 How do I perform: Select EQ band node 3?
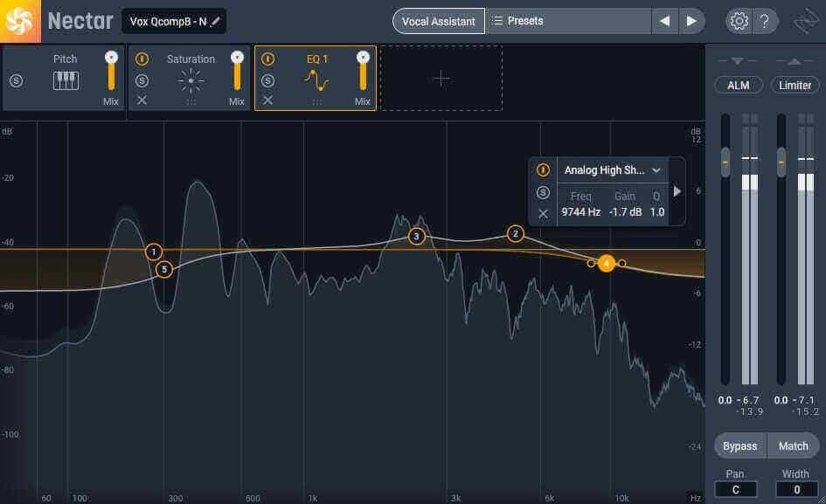point(416,236)
